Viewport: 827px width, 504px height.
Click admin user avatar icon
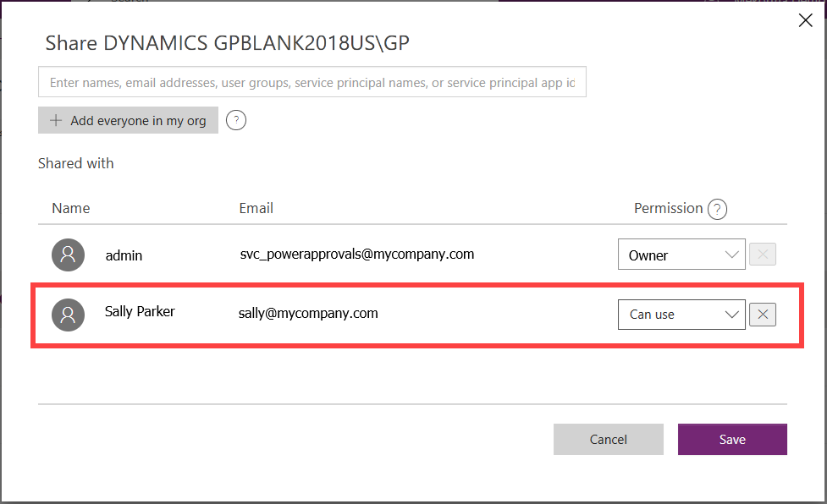[x=68, y=255]
